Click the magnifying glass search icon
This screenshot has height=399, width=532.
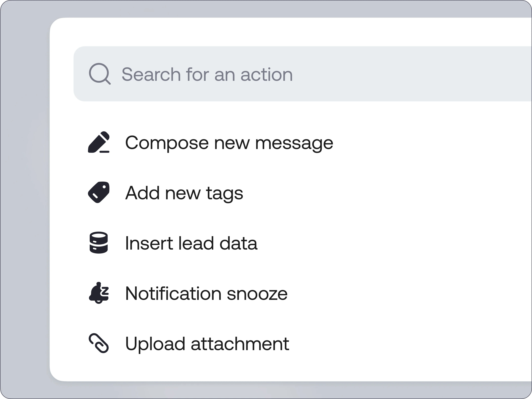[100, 74]
